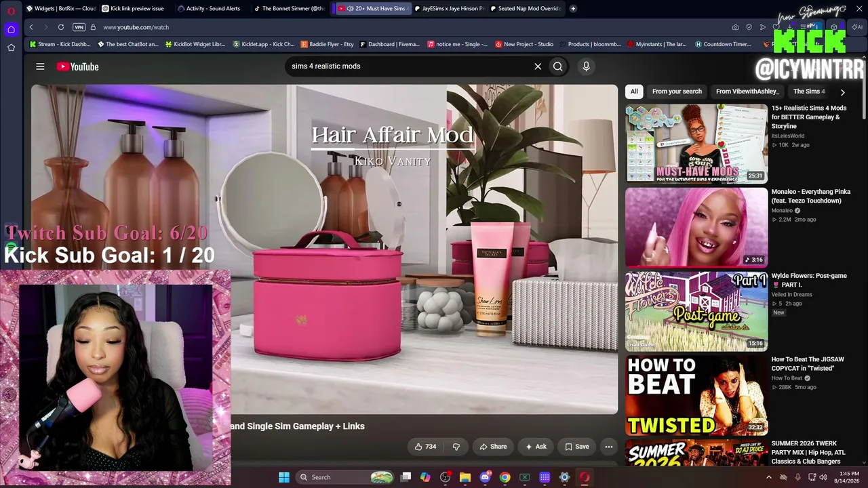This screenshot has height=488, width=868.
Task: Open Google Chrome from the taskbar
Action: coord(505,477)
